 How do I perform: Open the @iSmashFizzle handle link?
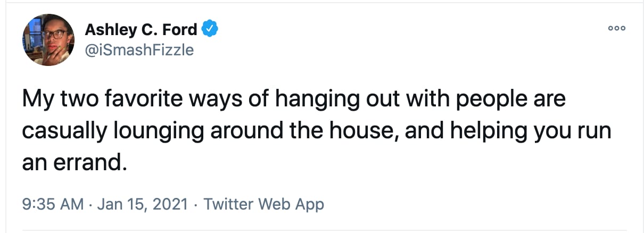pyautogui.click(x=139, y=50)
